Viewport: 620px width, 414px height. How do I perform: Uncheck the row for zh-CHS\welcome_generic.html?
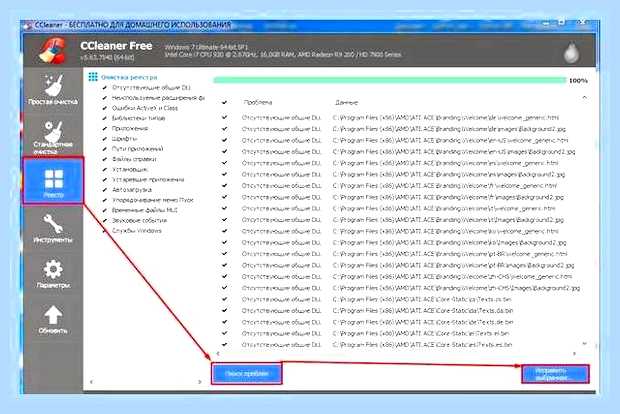click(x=224, y=276)
